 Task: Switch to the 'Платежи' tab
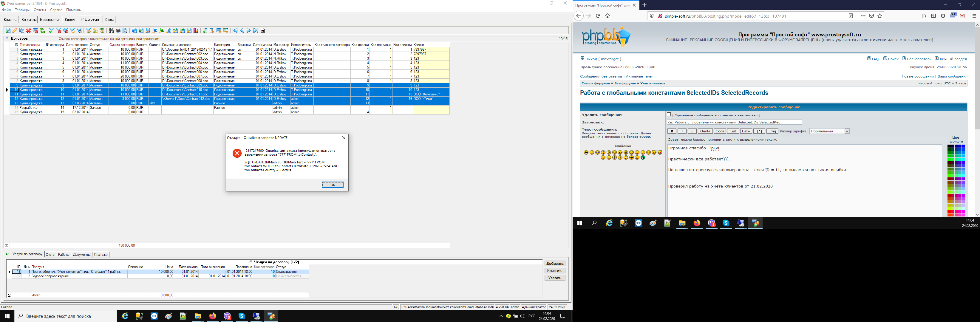[101, 255]
